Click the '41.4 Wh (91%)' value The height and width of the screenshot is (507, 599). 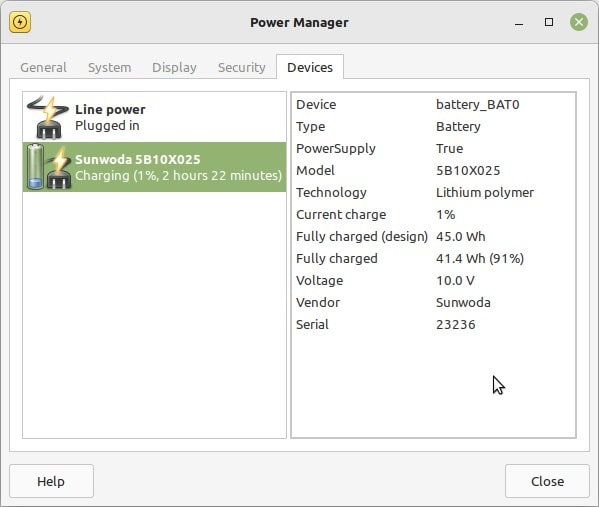[x=480, y=259]
